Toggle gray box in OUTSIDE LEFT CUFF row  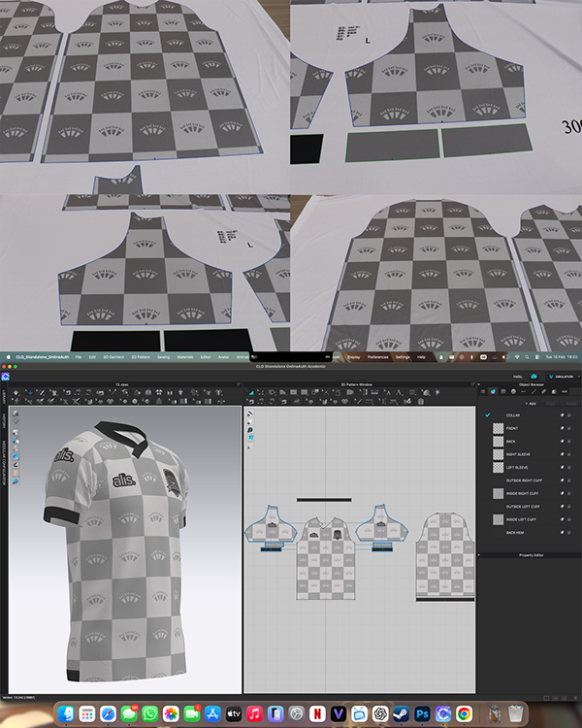[569, 506]
